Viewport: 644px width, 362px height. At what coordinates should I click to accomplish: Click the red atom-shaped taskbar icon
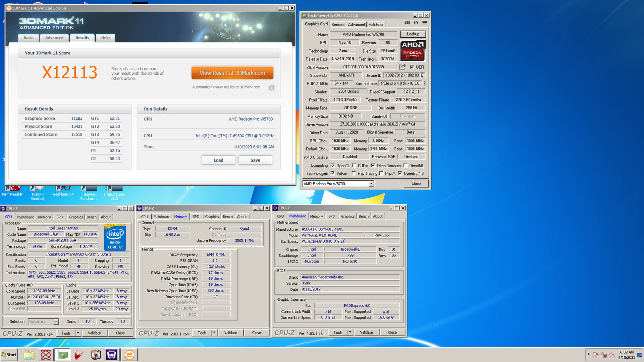click(x=46, y=355)
